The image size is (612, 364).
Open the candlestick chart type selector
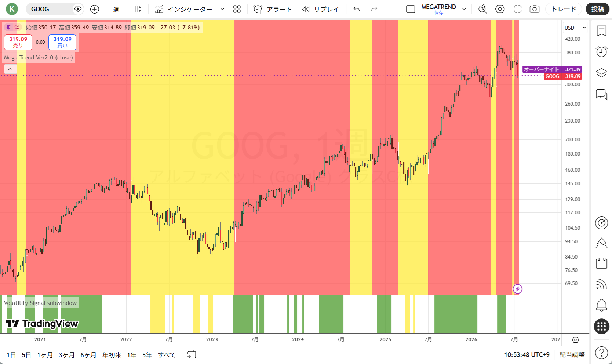(x=138, y=9)
